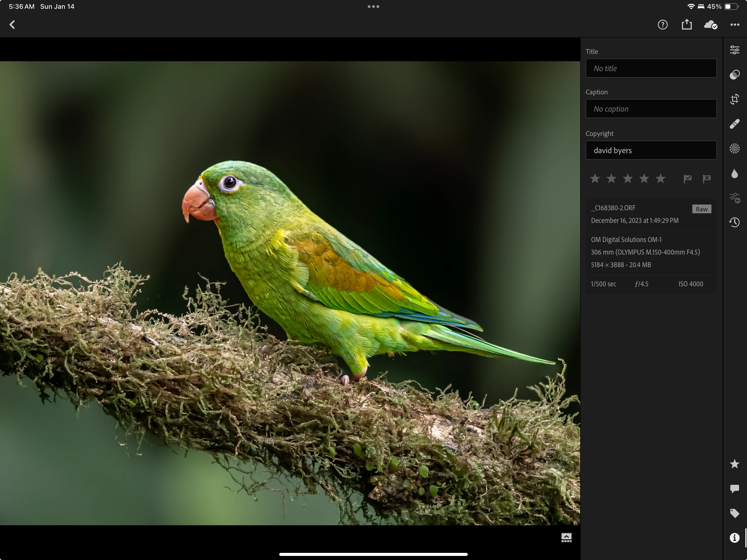Go back to the photo grid
Viewport: 747px width, 560px height.
click(x=13, y=25)
